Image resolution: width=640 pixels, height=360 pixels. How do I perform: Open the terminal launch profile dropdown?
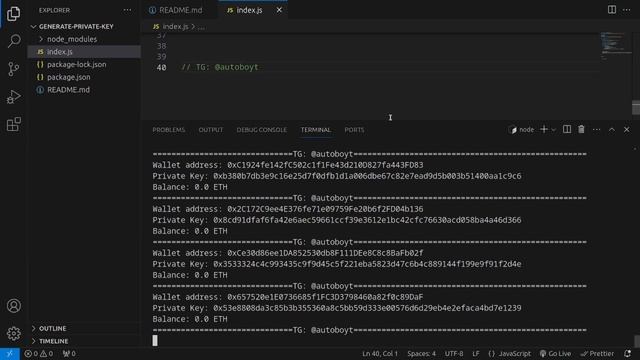553,130
